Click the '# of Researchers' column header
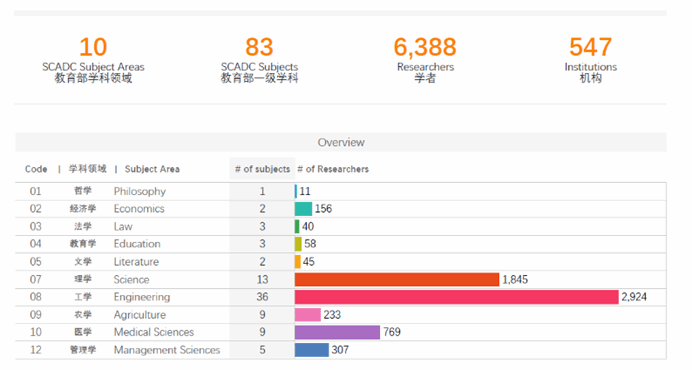The height and width of the screenshot is (370, 692). click(x=333, y=169)
